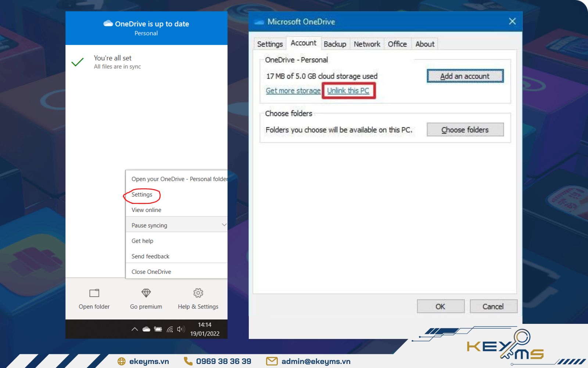This screenshot has height=368, width=588.
Task: Click the Go premium diamond icon
Action: click(146, 293)
